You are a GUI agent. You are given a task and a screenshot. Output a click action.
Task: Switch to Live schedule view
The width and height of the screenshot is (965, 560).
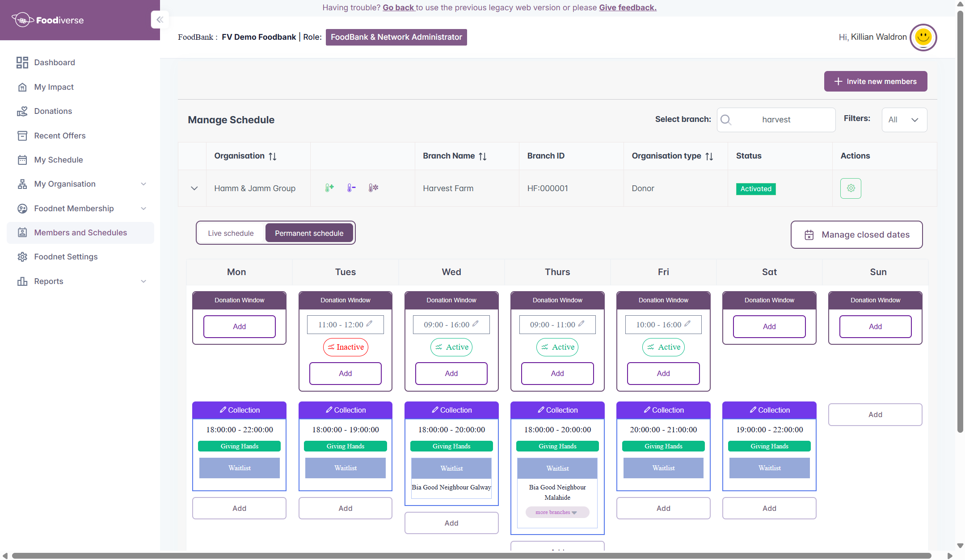click(231, 233)
